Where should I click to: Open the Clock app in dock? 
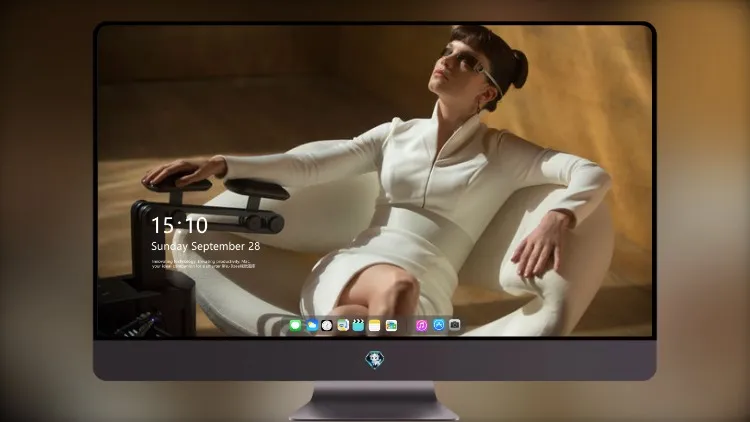pos(327,325)
